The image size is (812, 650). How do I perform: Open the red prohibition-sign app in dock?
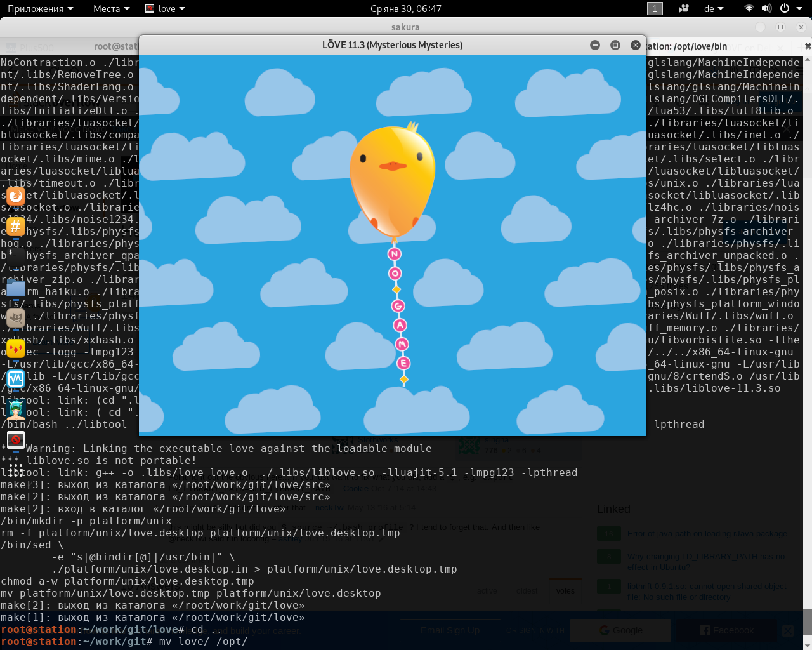click(x=16, y=440)
